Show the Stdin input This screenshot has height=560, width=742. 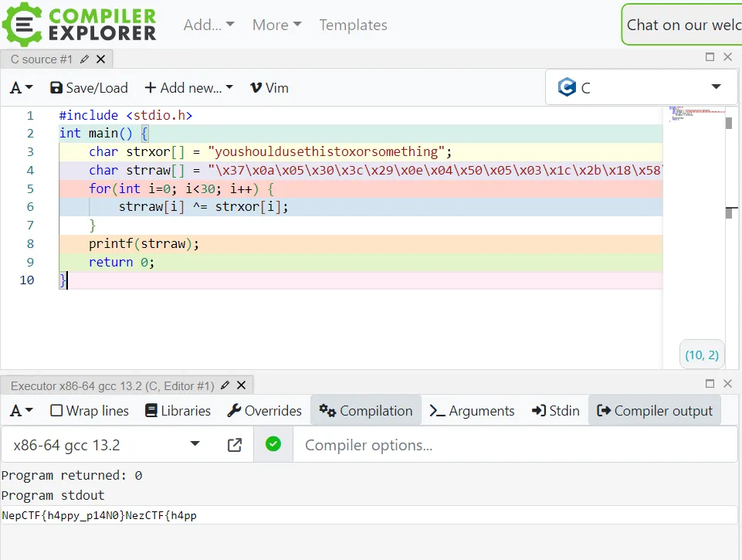[556, 411]
